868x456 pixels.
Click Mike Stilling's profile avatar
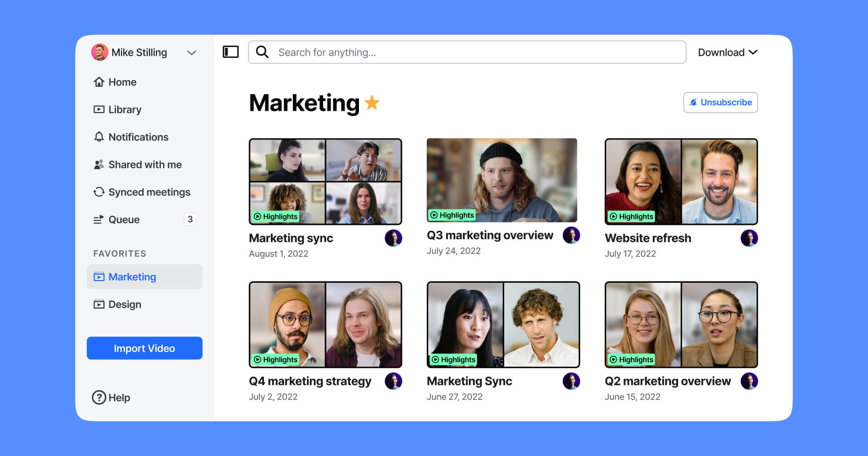[99, 52]
